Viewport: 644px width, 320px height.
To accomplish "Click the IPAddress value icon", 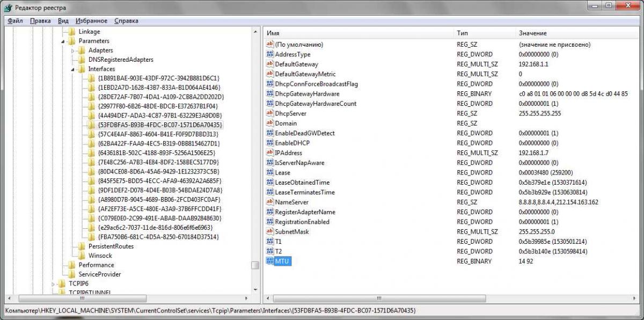I will tap(270, 152).
